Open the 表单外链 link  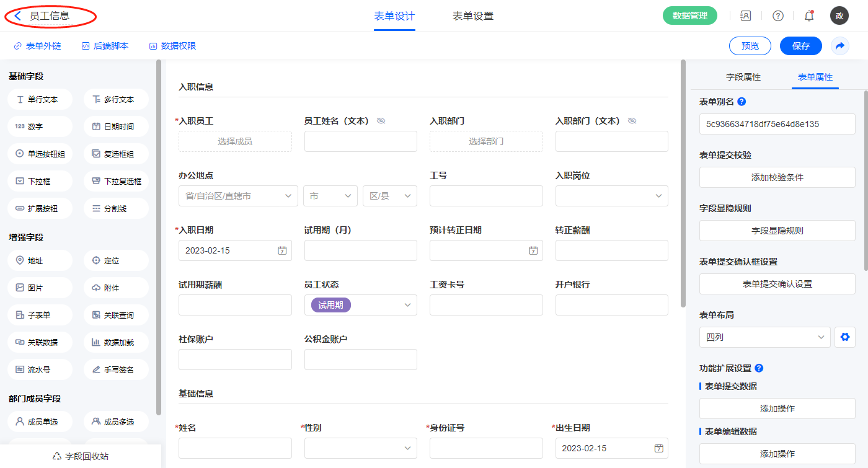pos(38,46)
